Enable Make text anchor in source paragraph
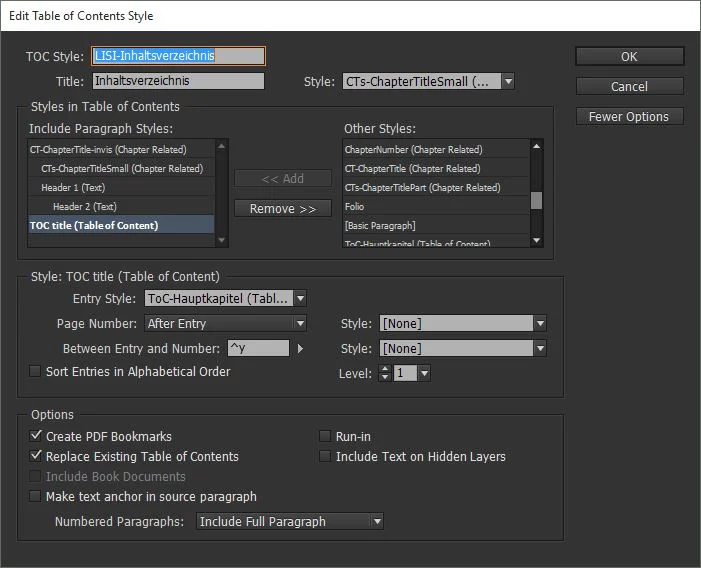Viewport: 701px width, 568px height. 35,496
